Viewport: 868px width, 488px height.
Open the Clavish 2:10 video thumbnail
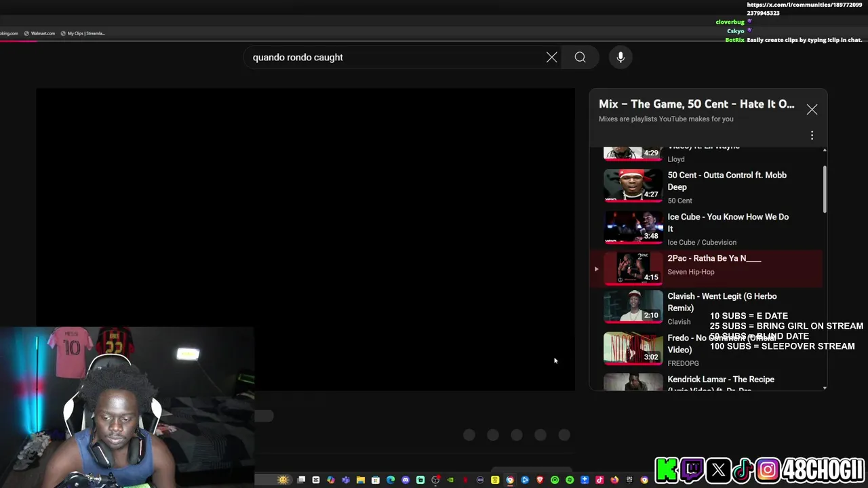pyautogui.click(x=633, y=307)
